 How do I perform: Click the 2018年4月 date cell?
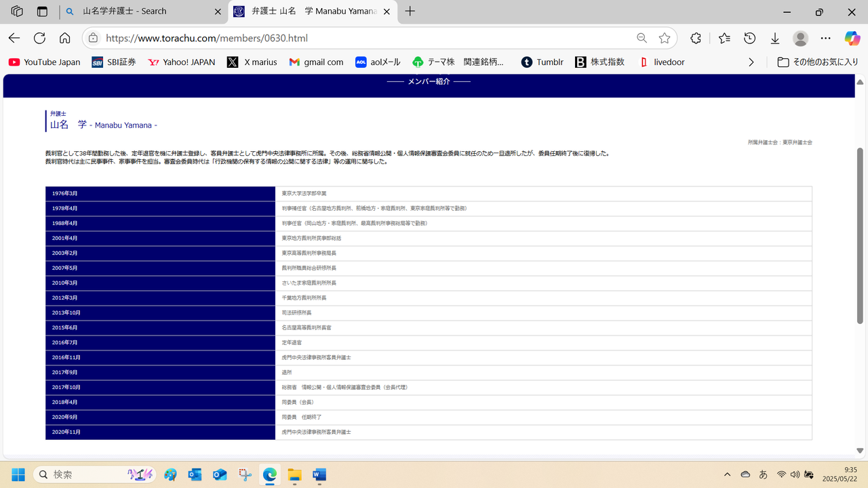(160, 403)
